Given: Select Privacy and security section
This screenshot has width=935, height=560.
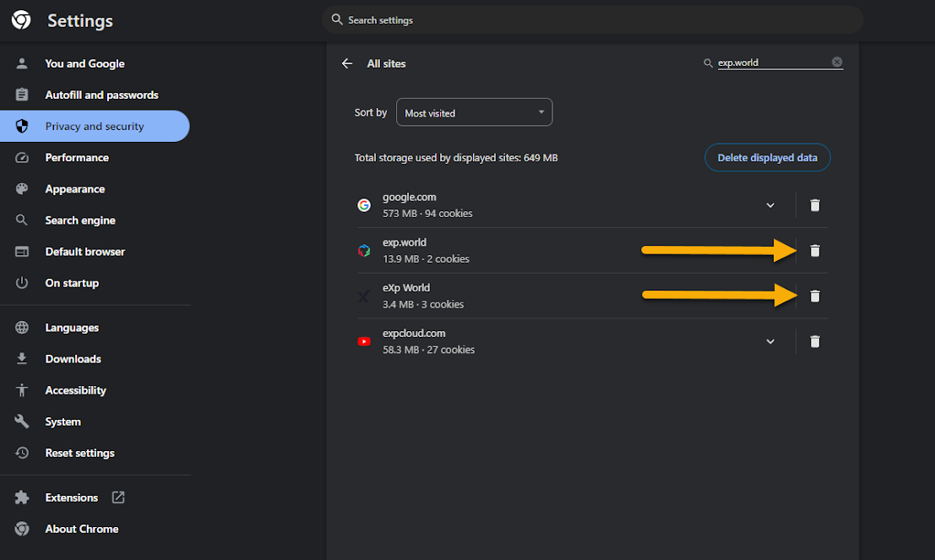Looking at the screenshot, I should 95,126.
